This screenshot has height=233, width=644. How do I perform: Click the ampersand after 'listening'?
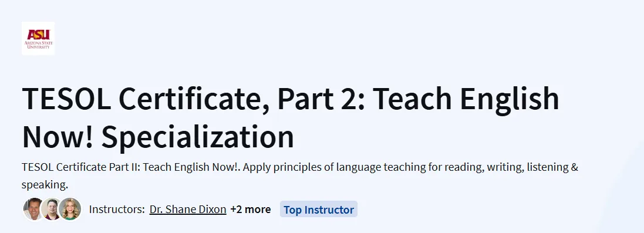pyautogui.click(x=574, y=167)
